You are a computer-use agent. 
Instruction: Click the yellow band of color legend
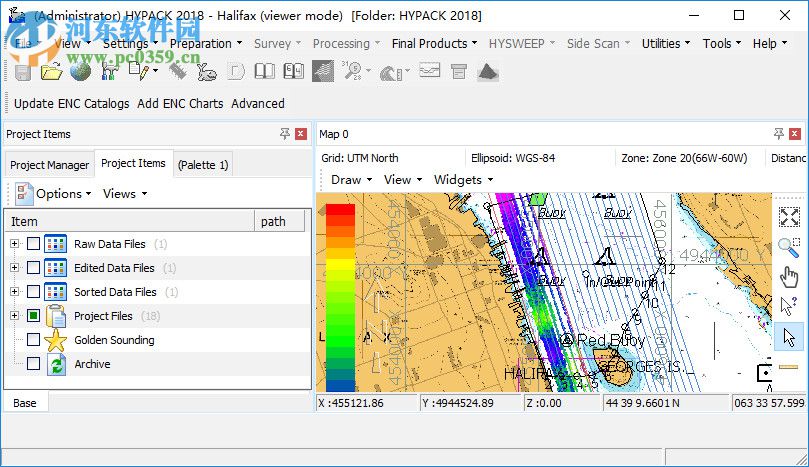[x=340, y=264]
